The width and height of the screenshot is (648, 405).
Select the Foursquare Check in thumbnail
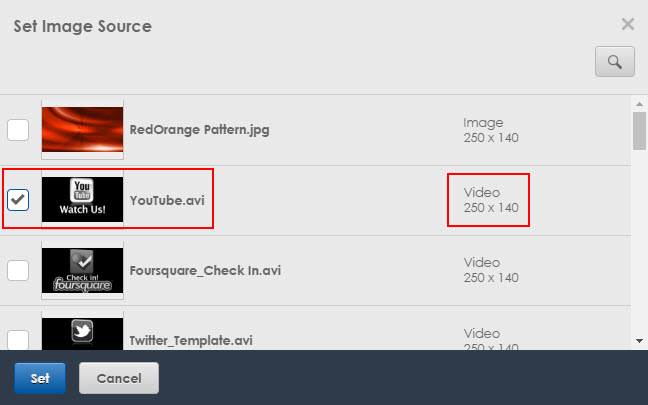click(x=82, y=270)
